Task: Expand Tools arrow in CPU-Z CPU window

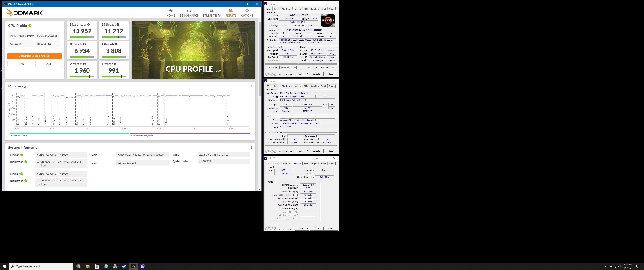Action: (x=307, y=74)
